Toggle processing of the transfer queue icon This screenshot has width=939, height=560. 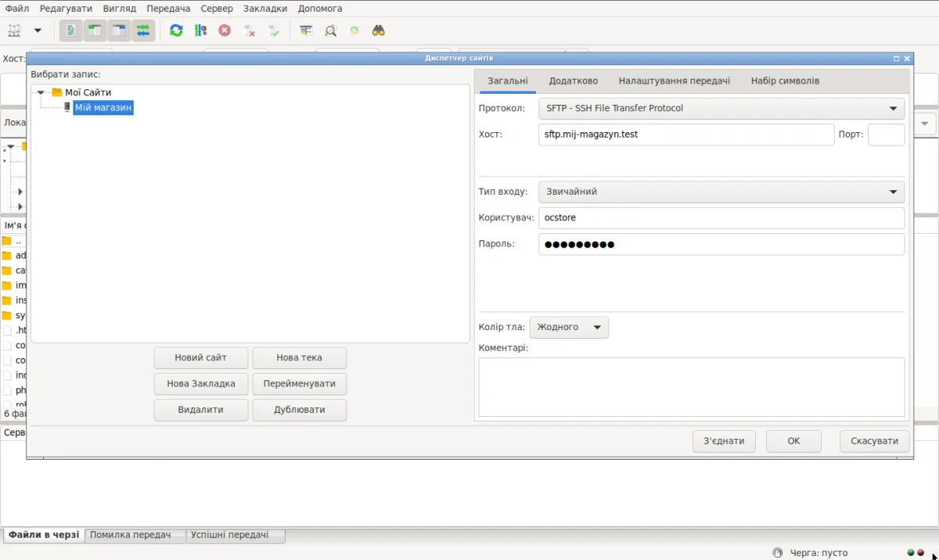tap(200, 31)
